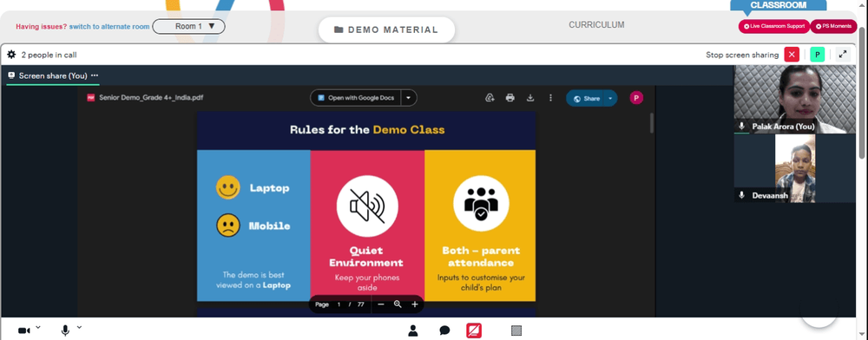Click the red PDF file icon
868x340 pixels.
tap(91, 98)
